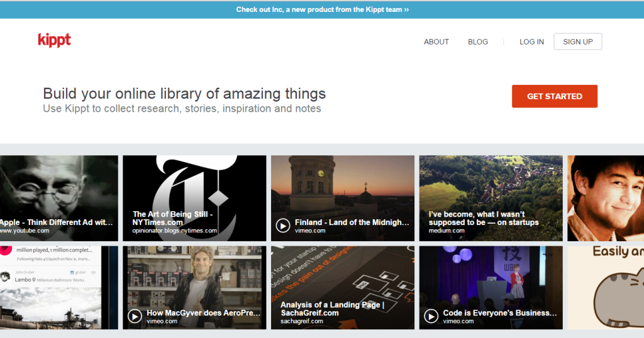This screenshot has width=644, height=338.
Task: Play the Code is Everyone's Business video icon
Action: click(431, 316)
